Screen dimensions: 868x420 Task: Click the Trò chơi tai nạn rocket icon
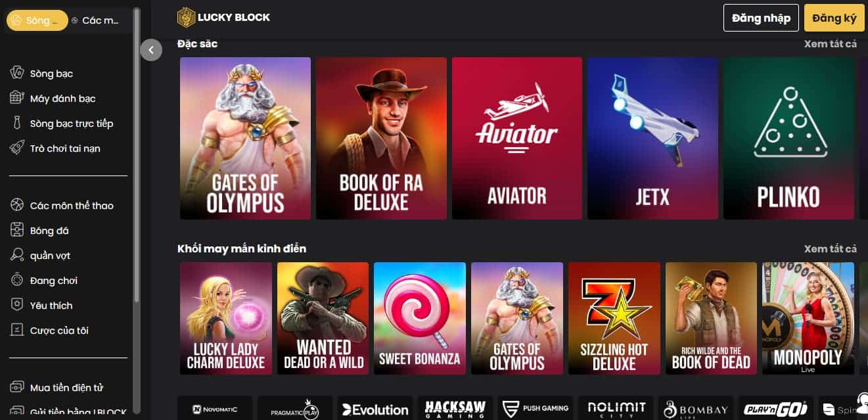[17, 148]
